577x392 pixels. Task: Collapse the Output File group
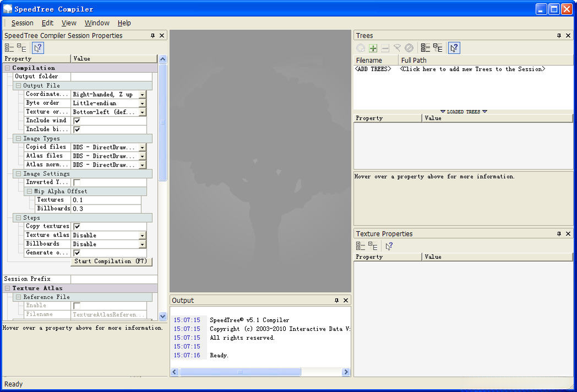click(x=18, y=85)
